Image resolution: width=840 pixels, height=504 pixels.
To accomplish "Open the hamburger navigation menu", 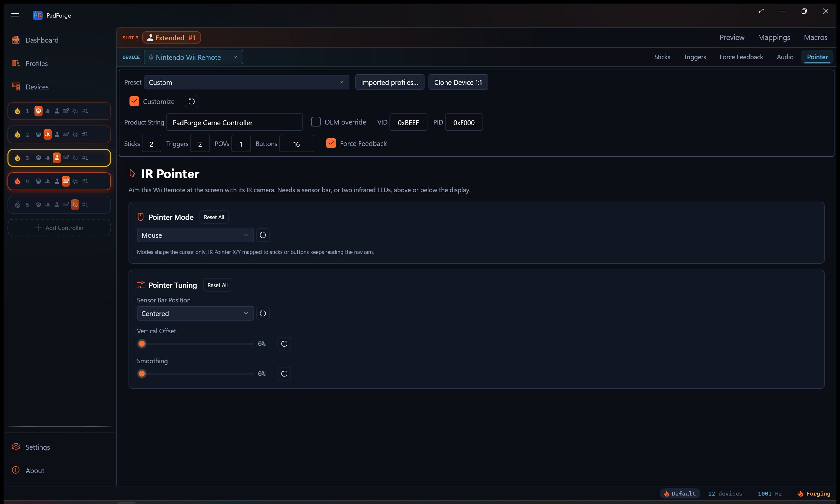I will click(x=15, y=15).
